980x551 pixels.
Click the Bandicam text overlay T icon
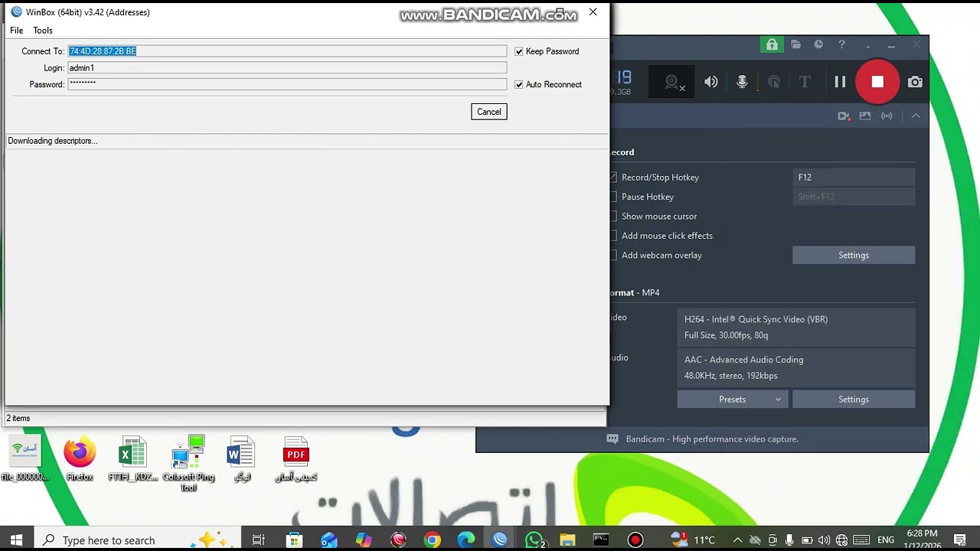tap(805, 82)
